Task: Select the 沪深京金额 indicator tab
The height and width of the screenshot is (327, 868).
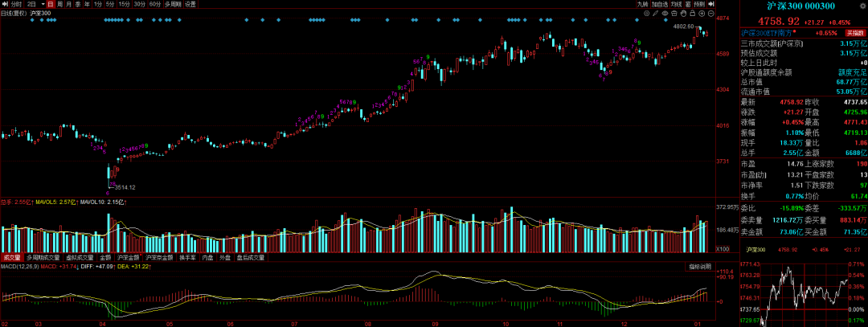Action: (159, 257)
